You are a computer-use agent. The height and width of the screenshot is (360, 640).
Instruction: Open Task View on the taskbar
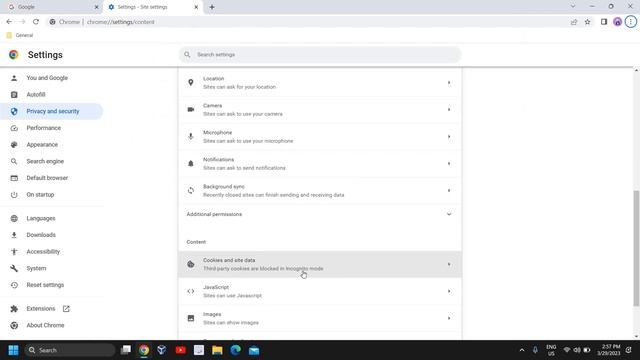[126, 350]
